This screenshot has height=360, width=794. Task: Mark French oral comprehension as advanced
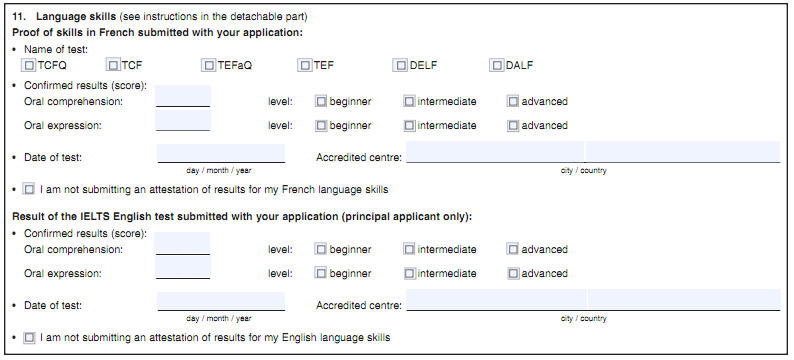point(513,101)
